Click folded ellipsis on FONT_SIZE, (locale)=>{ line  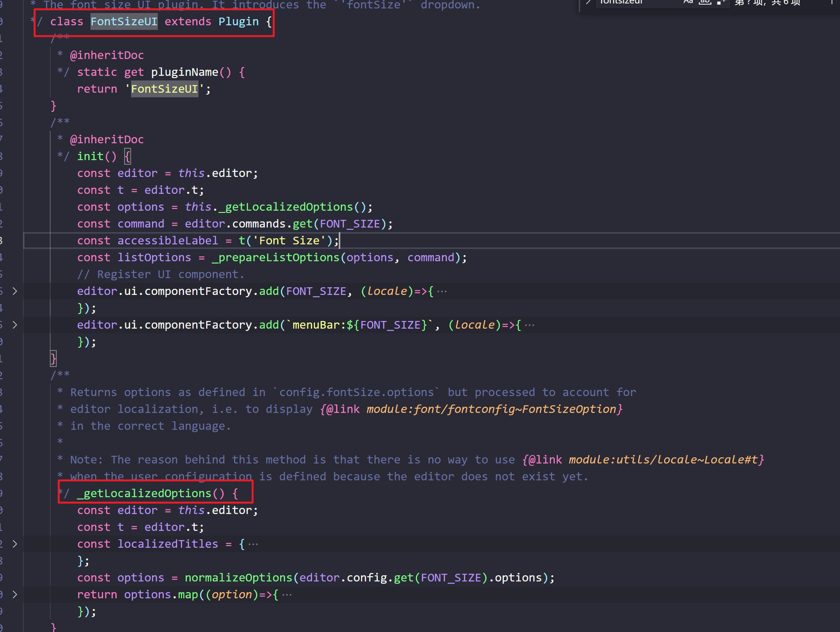442,291
